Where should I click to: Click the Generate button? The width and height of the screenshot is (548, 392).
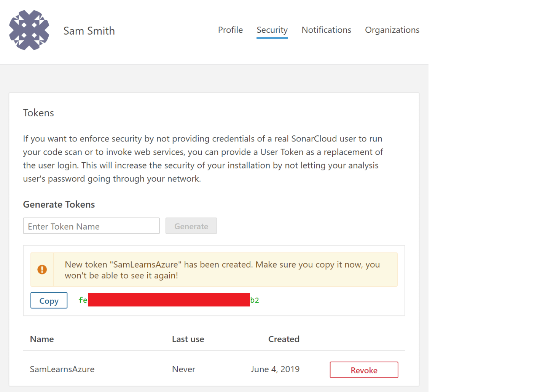click(x=191, y=226)
